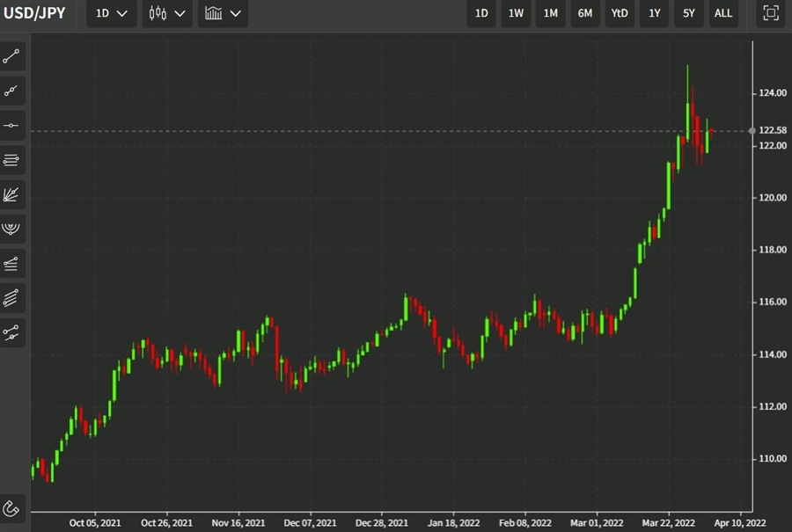Click the Apr 10, 2022 date label

[740, 523]
